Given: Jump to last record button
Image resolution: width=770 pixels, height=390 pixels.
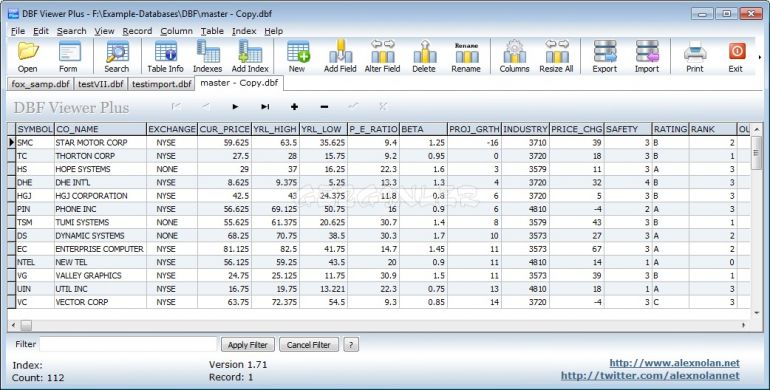Looking at the screenshot, I should pos(265,107).
